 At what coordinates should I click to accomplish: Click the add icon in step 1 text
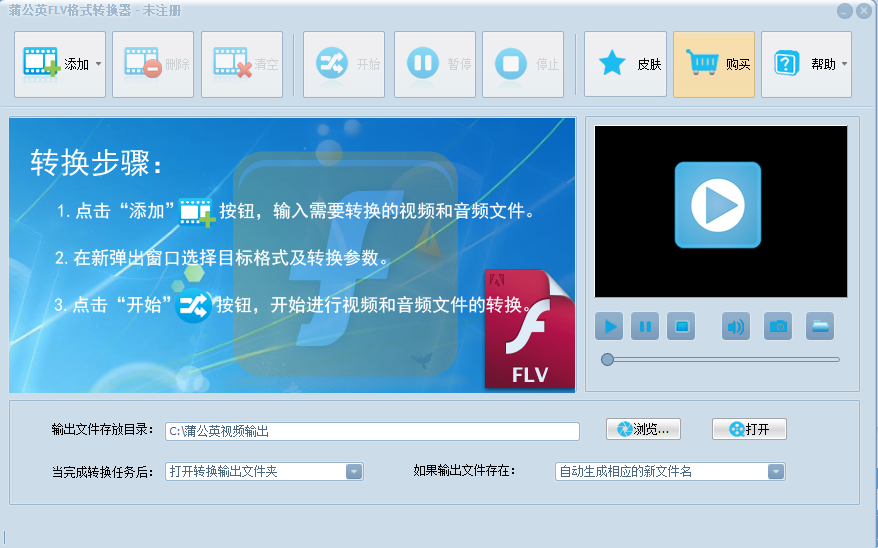tap(197, 212)
